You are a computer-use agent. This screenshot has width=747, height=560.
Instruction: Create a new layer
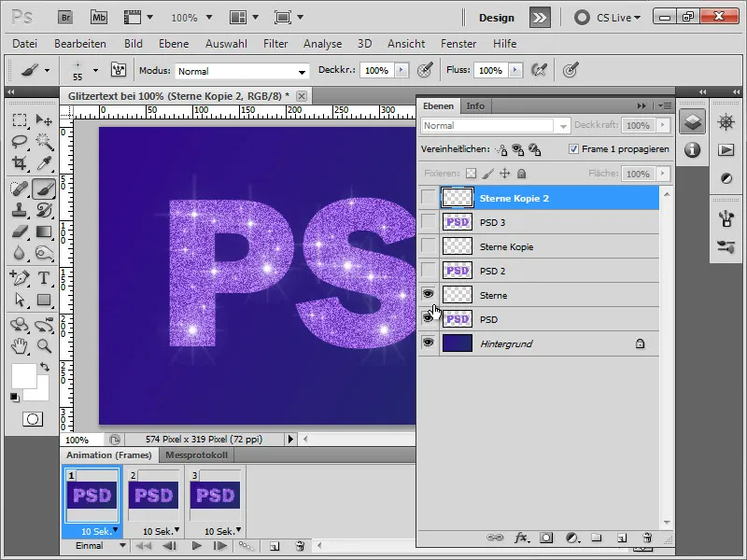coord(624,539)
